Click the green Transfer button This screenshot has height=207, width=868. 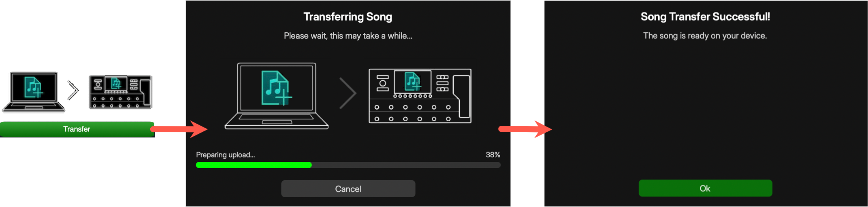[77, 129]
